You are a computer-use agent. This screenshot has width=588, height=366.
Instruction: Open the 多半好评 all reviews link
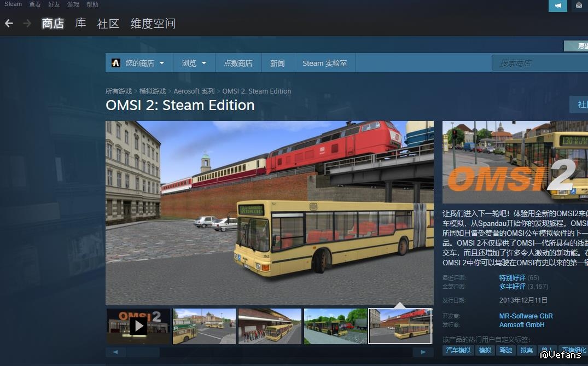512,287
